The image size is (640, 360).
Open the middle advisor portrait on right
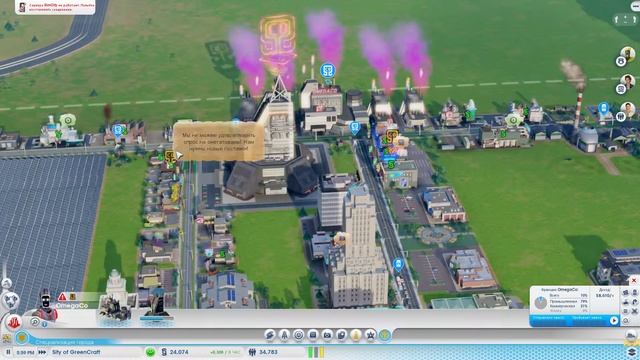(x=628, y=82)
